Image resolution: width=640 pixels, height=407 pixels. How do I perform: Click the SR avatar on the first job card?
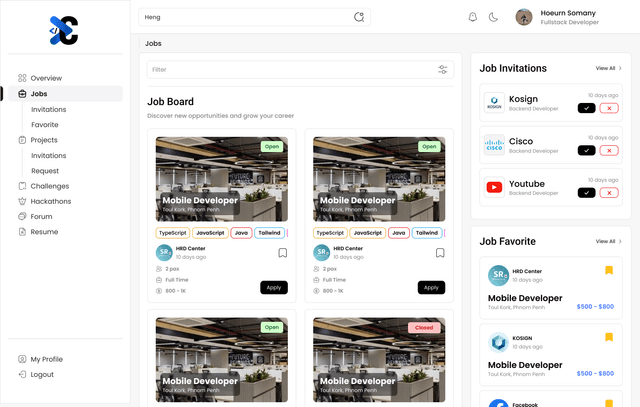(x=164, y=253)
